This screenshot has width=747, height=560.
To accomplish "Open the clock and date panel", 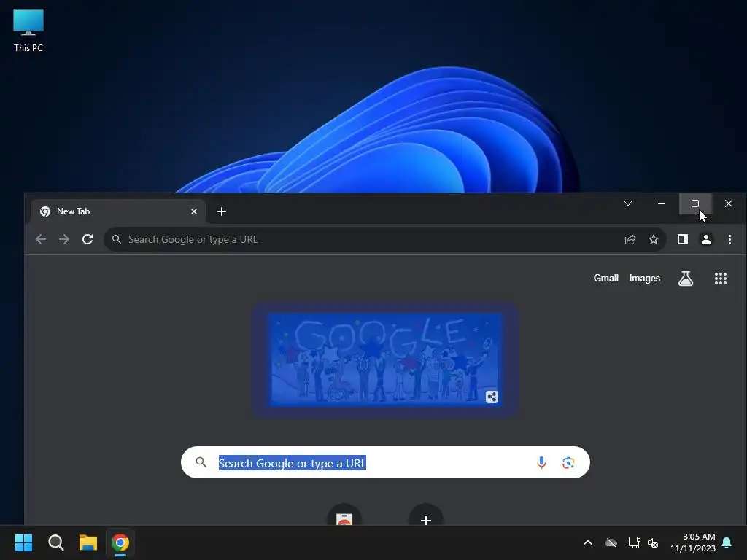I will point(693,542).
